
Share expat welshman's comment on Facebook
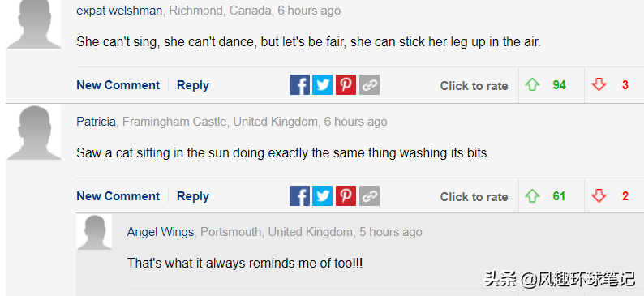coord(299,85)
